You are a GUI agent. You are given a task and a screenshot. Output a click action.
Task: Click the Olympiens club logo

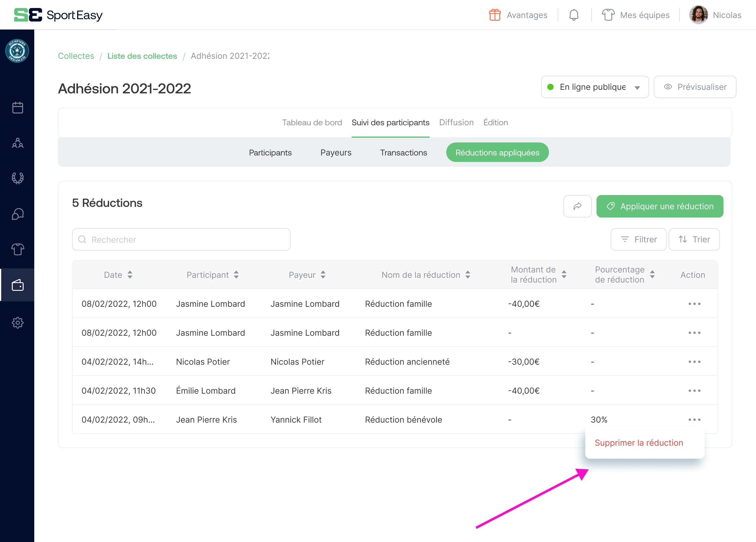click(17, 51)
